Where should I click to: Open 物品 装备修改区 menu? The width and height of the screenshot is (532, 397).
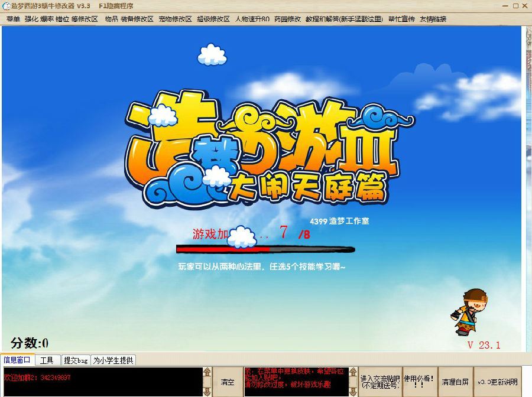(129, 19)
